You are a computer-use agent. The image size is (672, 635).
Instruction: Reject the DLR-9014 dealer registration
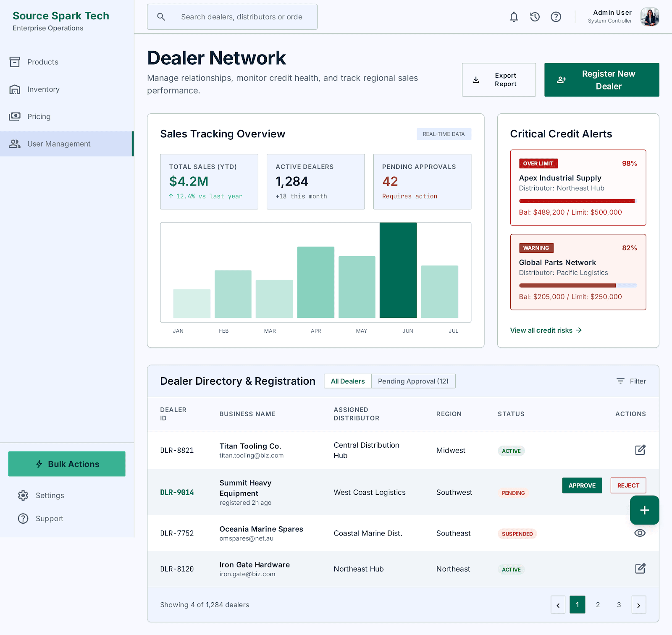click(628, 485)
